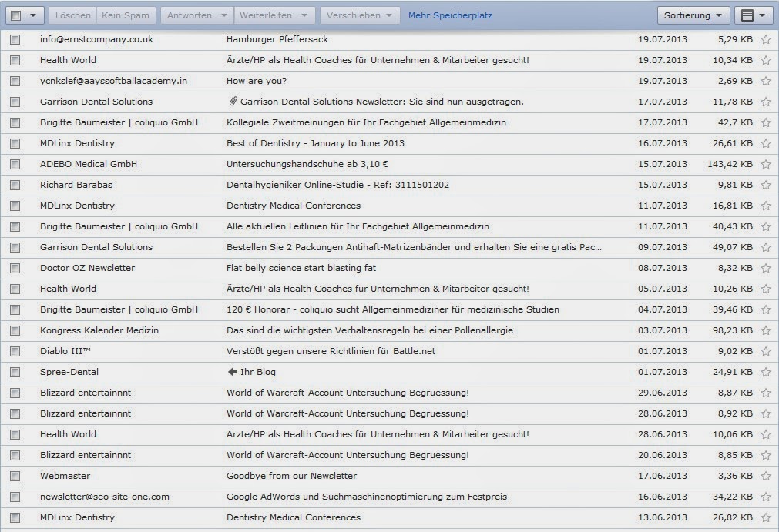Screen dimensions: 779x532
Task: Click sender Kongress Kalender Medizin
Action: [x=99, y=330]
